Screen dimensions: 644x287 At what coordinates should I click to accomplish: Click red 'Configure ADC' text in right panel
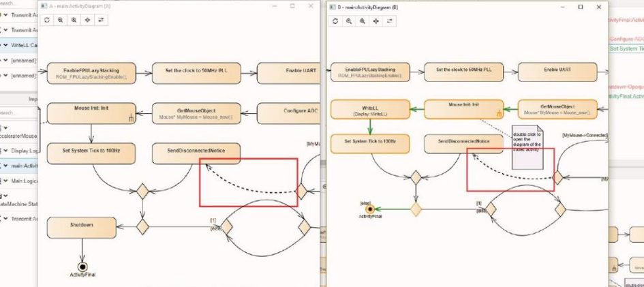click(626, 39)
